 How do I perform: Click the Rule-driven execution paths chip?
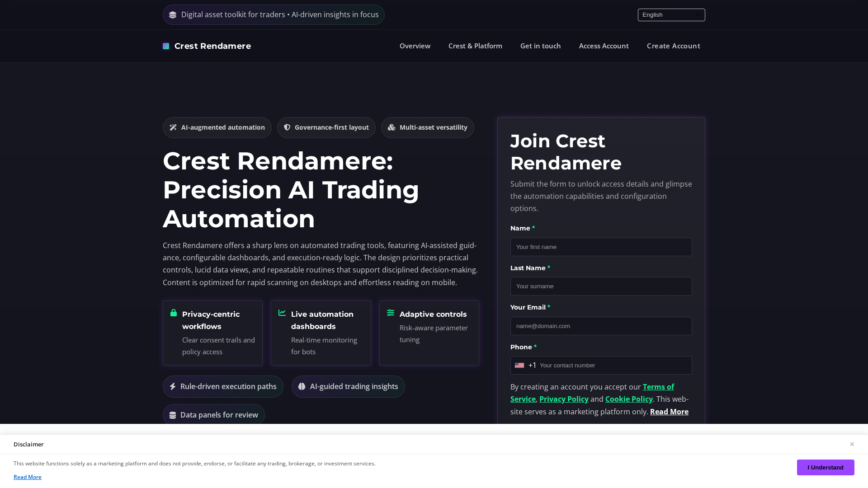pyautogui.click(x=223, y=386)
